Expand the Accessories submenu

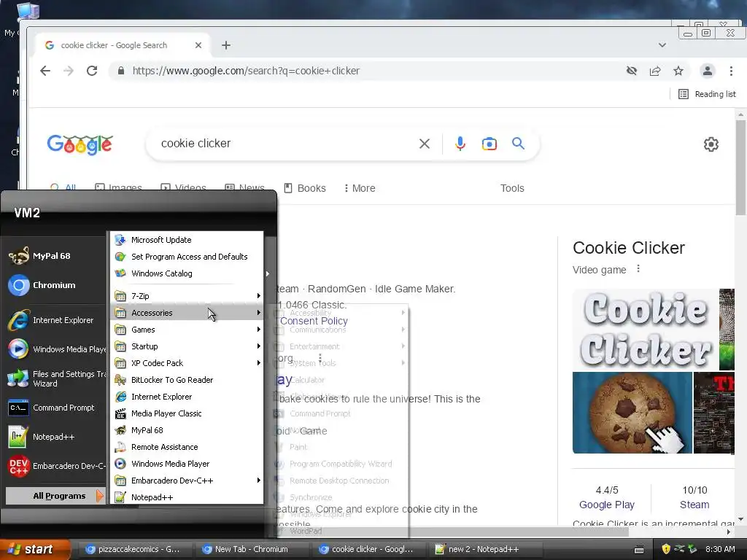[187, 312]
